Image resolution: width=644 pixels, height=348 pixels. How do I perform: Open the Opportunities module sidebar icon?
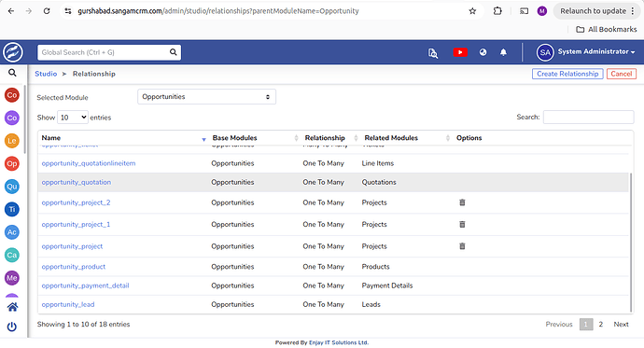click(x=12, y=164)
